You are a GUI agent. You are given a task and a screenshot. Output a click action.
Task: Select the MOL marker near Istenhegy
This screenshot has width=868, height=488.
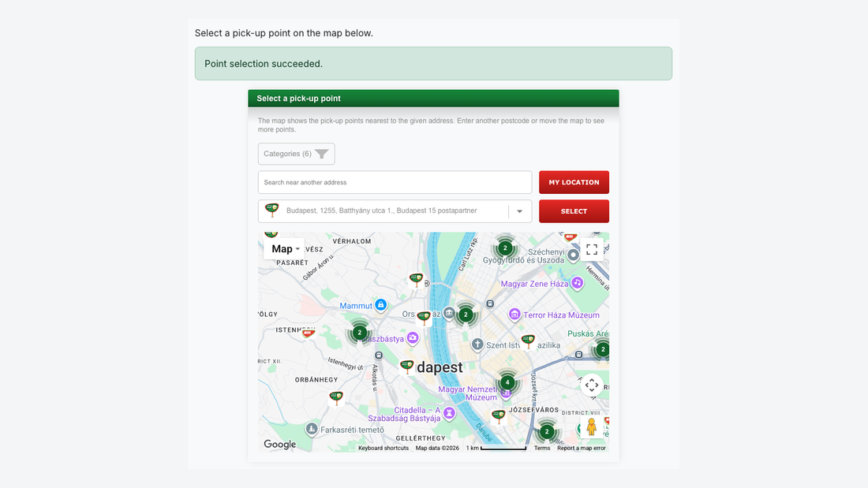tap(309, 333)
